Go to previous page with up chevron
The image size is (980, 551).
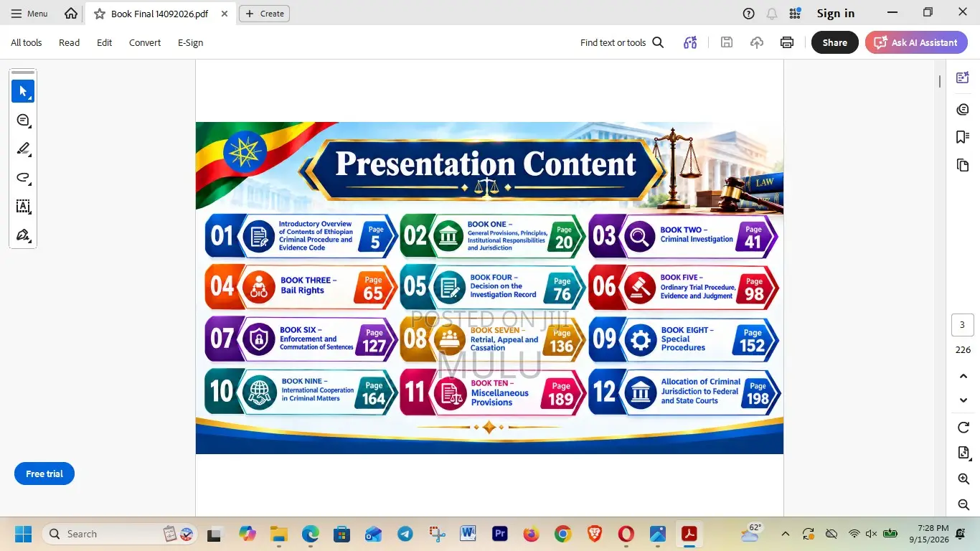pos(963,376)
